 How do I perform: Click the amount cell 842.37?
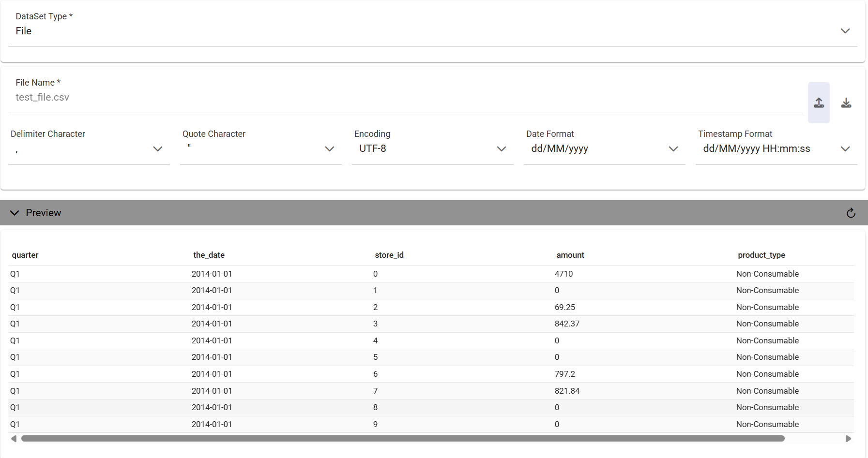(x=567, y=324)
